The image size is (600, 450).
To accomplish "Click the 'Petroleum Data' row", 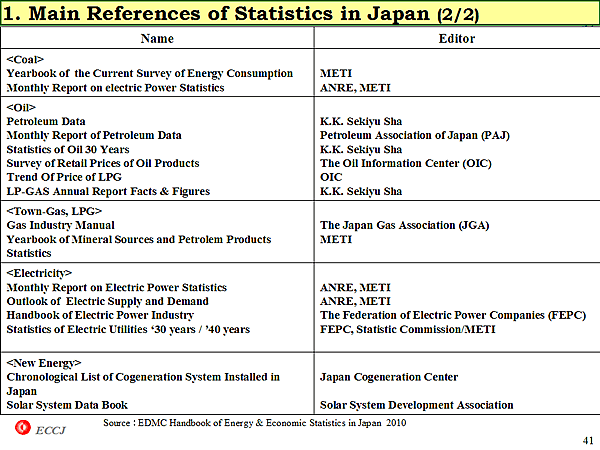I will [x=46, y=121].
